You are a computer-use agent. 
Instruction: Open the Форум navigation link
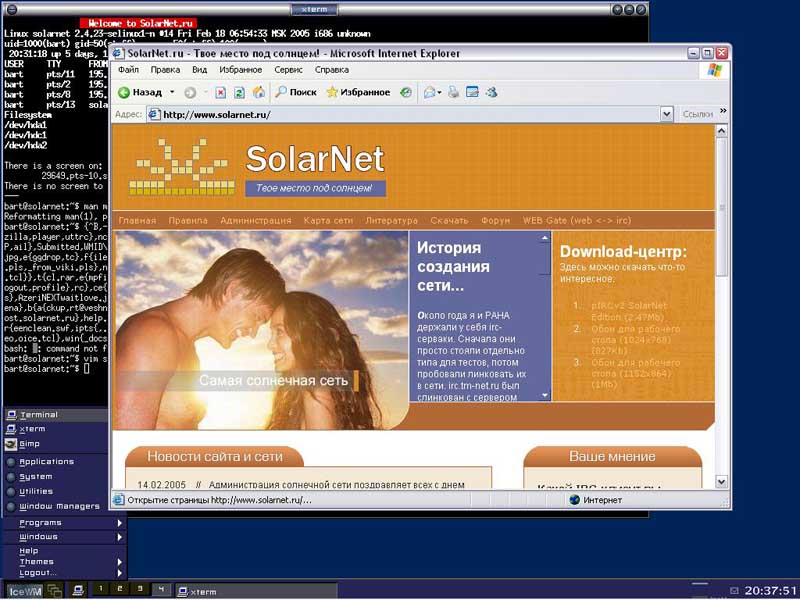point(495,220)
